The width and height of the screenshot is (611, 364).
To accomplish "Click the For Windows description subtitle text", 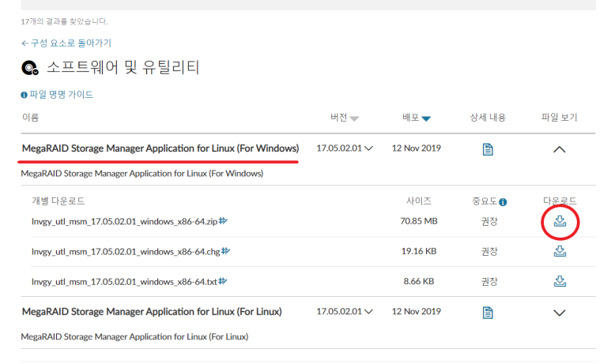I will point(141,173).
